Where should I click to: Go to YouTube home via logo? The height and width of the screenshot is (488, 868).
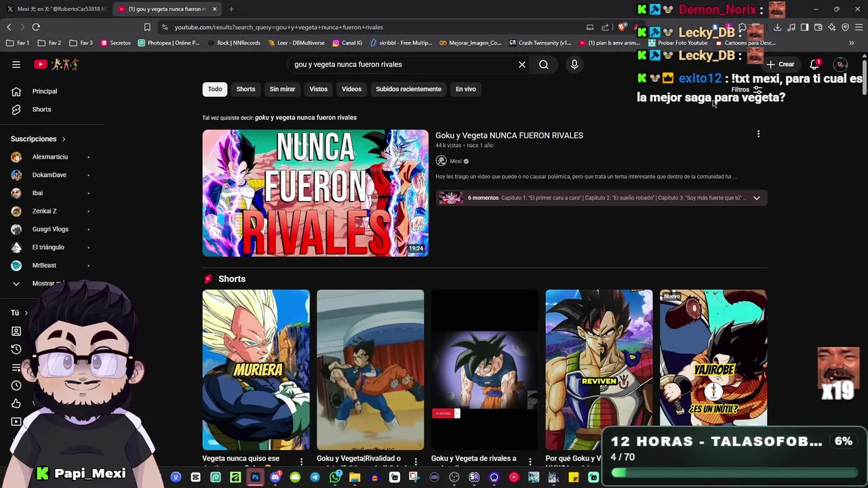57,64
